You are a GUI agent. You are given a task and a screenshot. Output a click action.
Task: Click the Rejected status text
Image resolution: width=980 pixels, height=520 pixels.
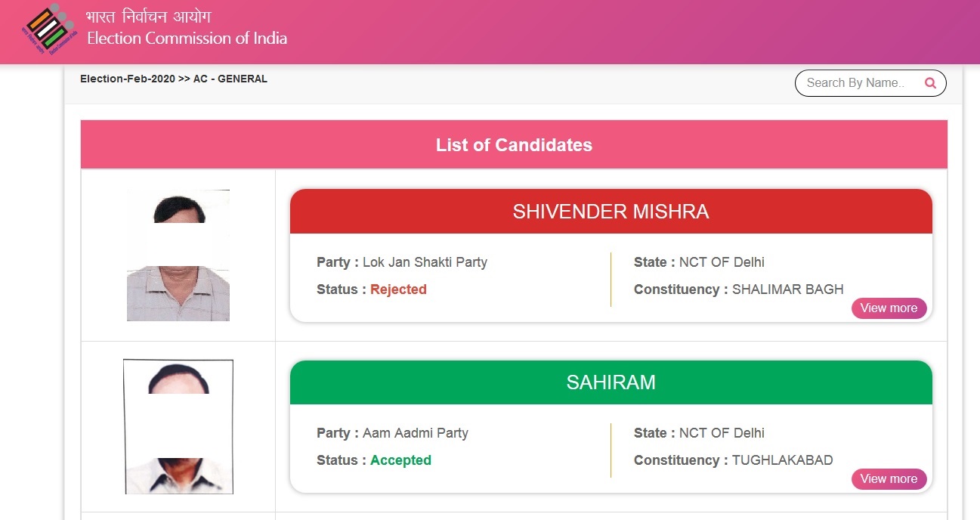(x=398, y=289)
